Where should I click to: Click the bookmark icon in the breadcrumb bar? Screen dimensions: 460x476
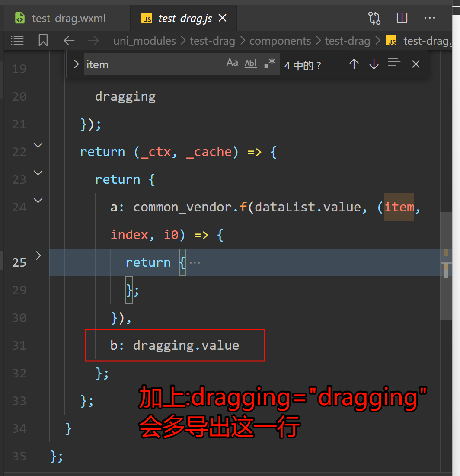click(43, 41)
